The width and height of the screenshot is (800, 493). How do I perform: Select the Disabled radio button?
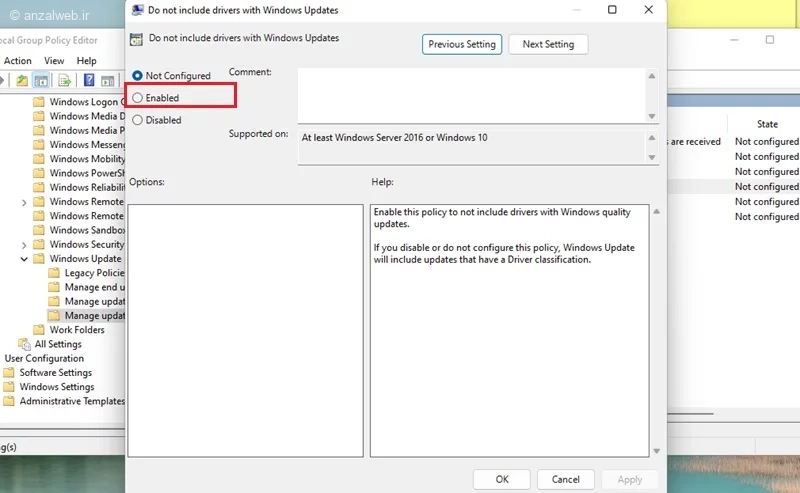click(x=138, y=120)
